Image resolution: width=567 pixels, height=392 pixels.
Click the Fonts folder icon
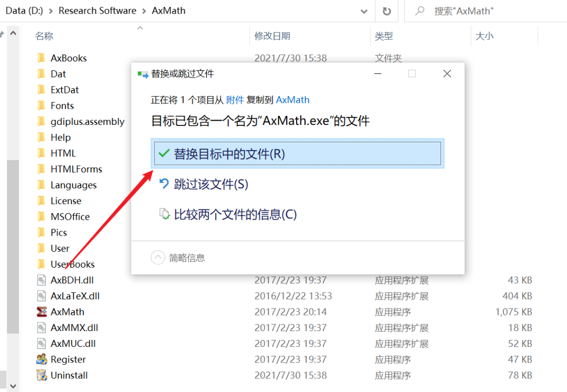tap(41, 105)
